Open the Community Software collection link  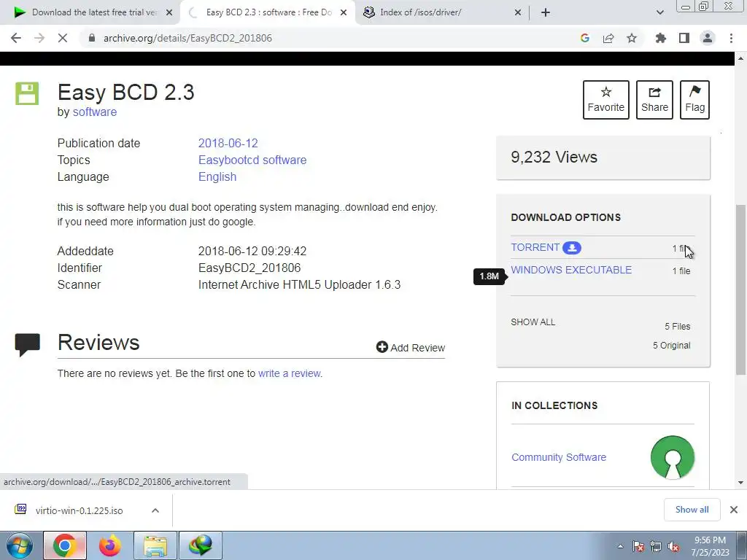[559, 458]
